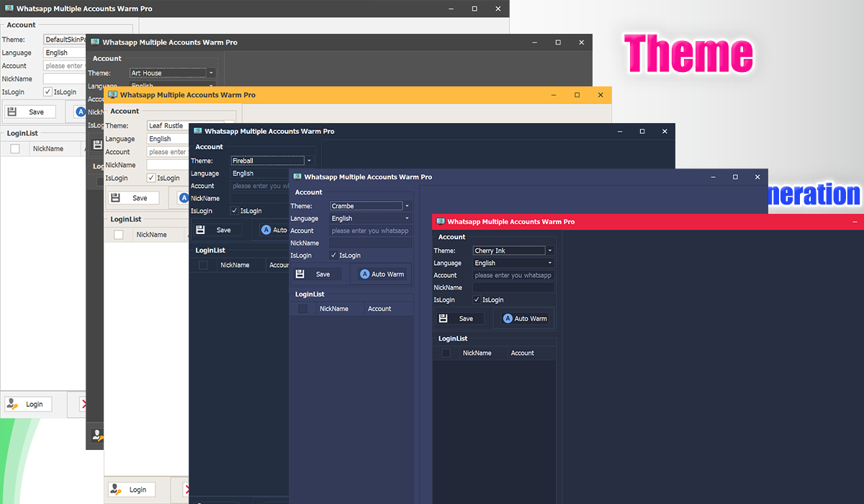Tick LoginList header checkbox in default skin window
The image size is (864, 504).
click(x=14, y=148)
